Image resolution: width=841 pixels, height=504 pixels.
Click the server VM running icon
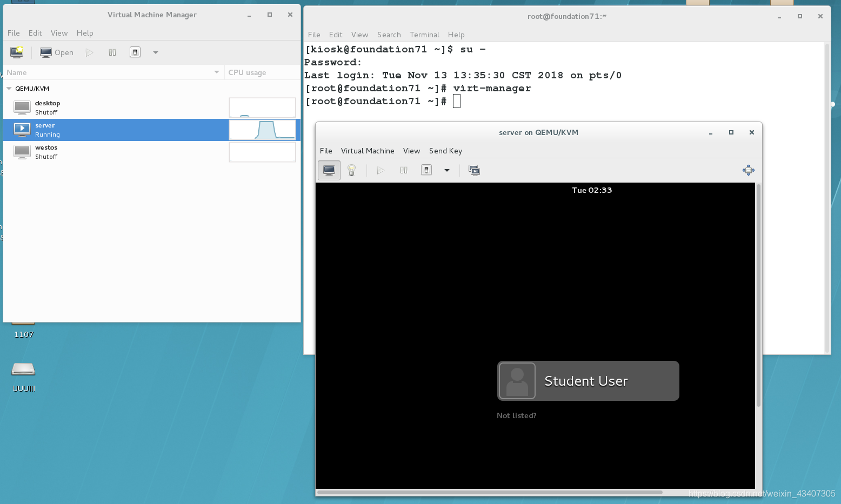[22, 130]
